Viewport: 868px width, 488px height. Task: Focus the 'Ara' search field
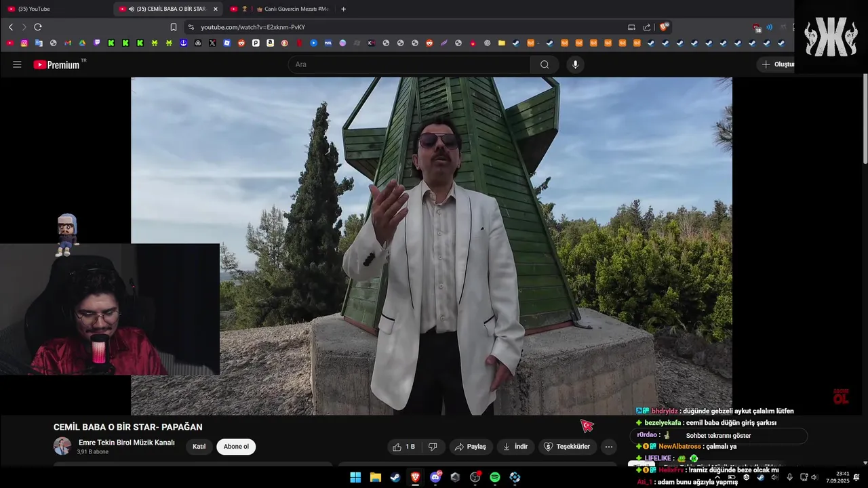410,64
